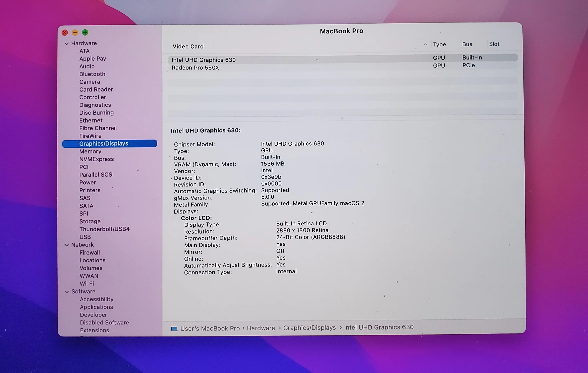The width and height of the screenshot is (588, 373).
Task: Select NVMExpress in the sidebar
Action: [x=96, y=159]
